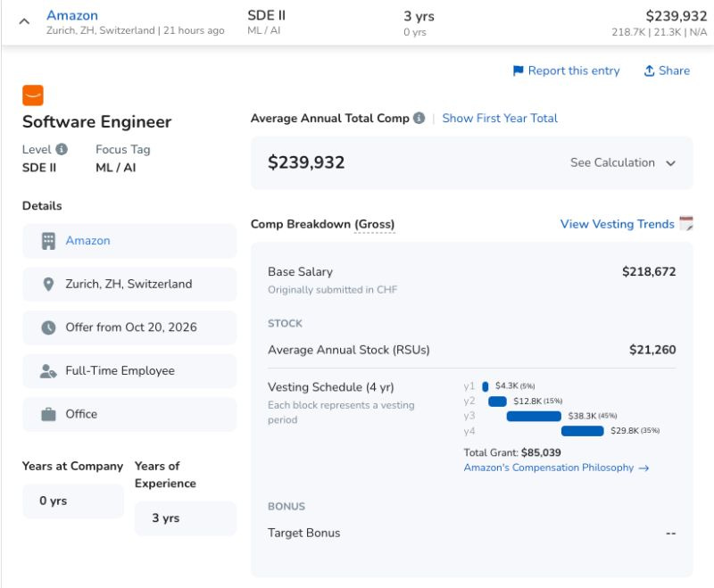The width and height of the screenshot is (714, 588).
Task: Open the Amazon company link in header
Action: point(72,15)
